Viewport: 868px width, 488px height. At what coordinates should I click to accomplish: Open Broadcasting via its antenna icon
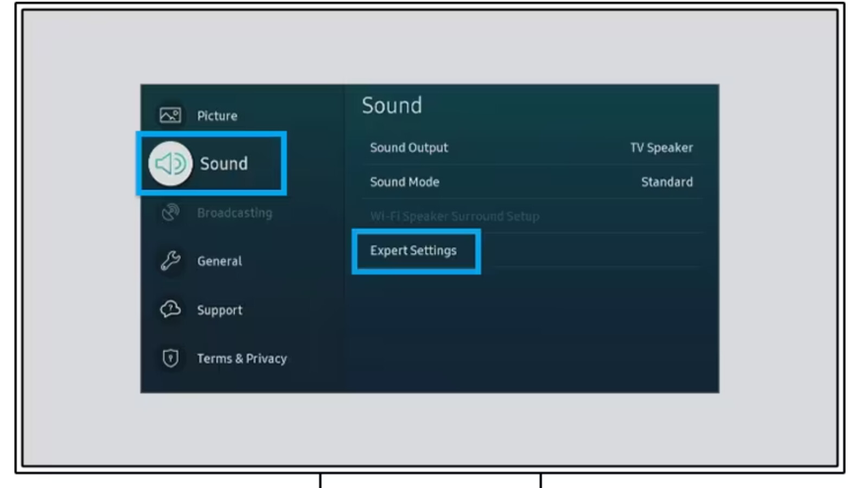coord(170,213)
